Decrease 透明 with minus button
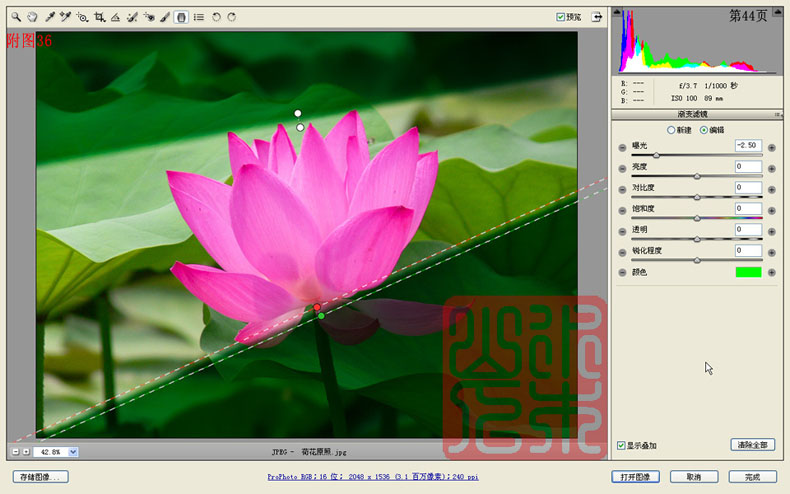Image resolution: width=790 pixels, height=494 pixels. click(622, 231)
